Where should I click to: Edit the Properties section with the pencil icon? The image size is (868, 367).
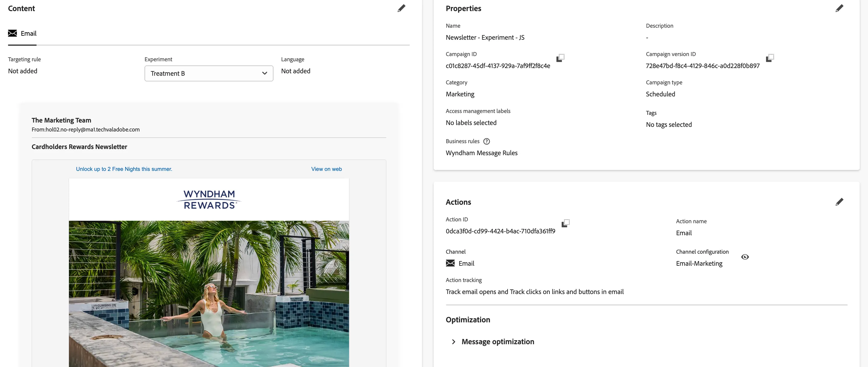pos(839,8)
